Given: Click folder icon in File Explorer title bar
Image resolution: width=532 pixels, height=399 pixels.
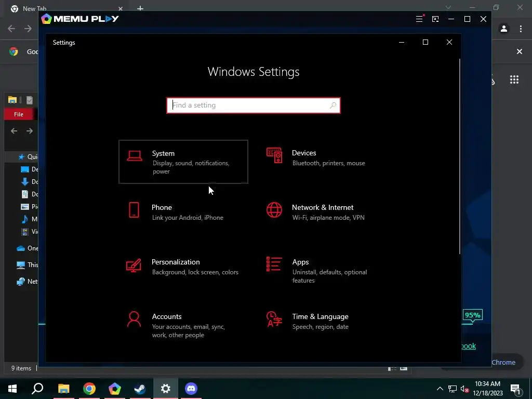Looking at the screenshot, I should point(12,100).
